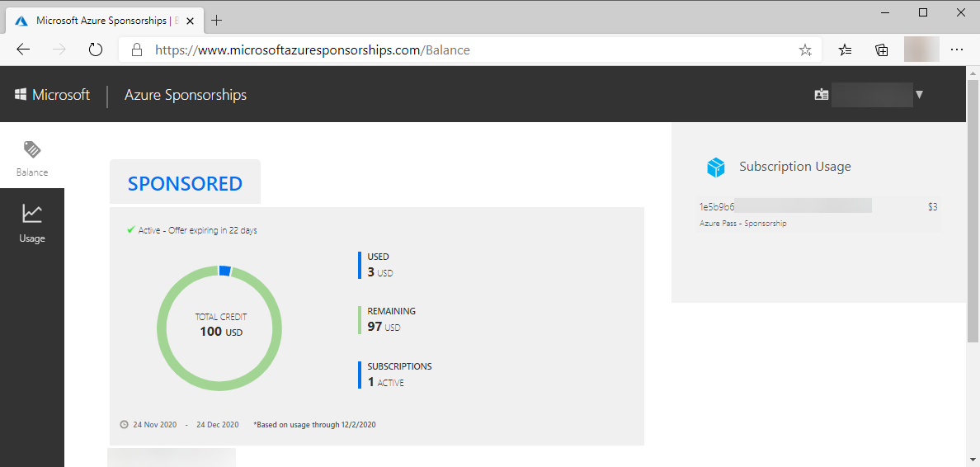The width and height of the screenshot is (980, 467).
Task: Click the 24 Nov 2020 start date
Action: tap(155, 424)
